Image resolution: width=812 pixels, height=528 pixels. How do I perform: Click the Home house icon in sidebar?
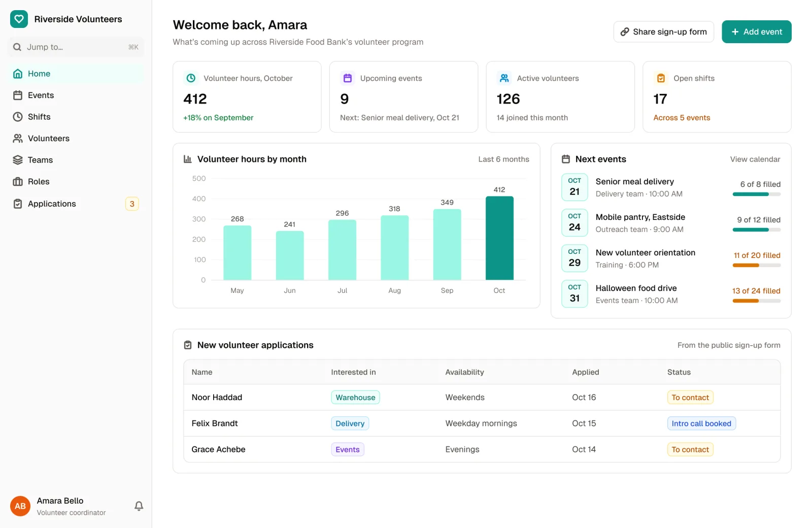pos(18,74)
